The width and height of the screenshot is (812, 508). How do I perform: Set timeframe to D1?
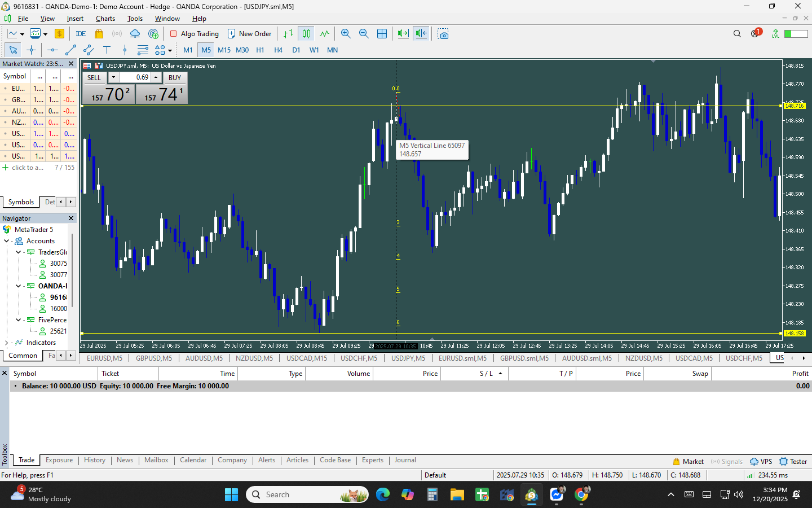[296, 50]
